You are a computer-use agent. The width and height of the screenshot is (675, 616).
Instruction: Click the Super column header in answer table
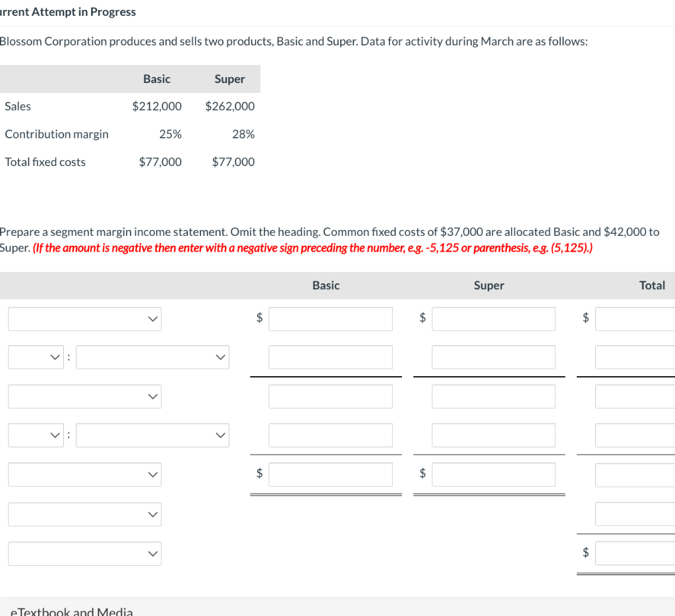coord(489,286)
